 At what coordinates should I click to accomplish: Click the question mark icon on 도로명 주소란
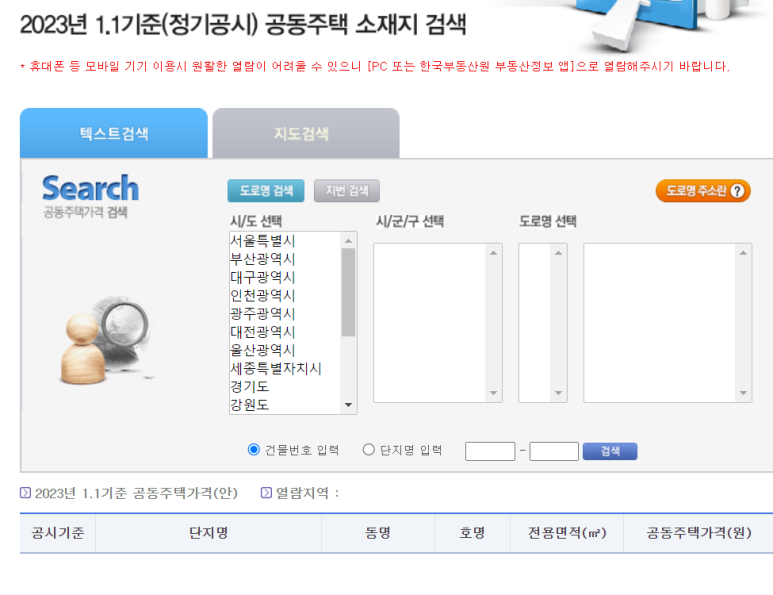(737, 191)
